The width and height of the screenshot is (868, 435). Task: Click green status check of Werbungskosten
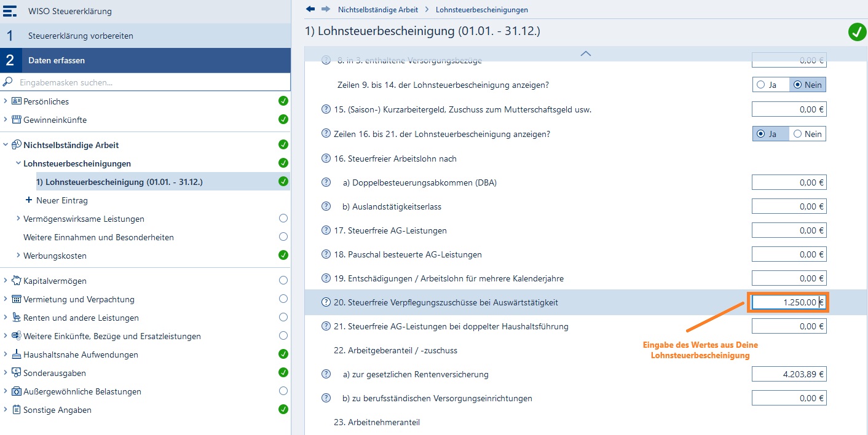click(283, 254)
